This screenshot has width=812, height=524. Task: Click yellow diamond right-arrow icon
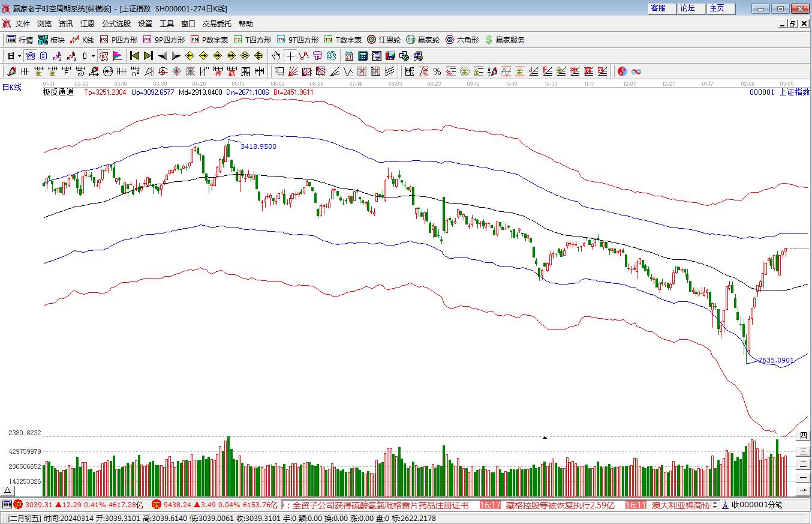pos(203,56)
